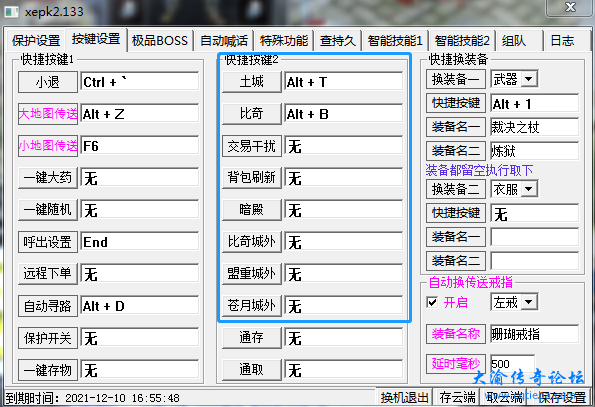Open the 智能技能2 tab
Image resolution: width=595 pixels, height=407 pixels.
tap(462, 41)
